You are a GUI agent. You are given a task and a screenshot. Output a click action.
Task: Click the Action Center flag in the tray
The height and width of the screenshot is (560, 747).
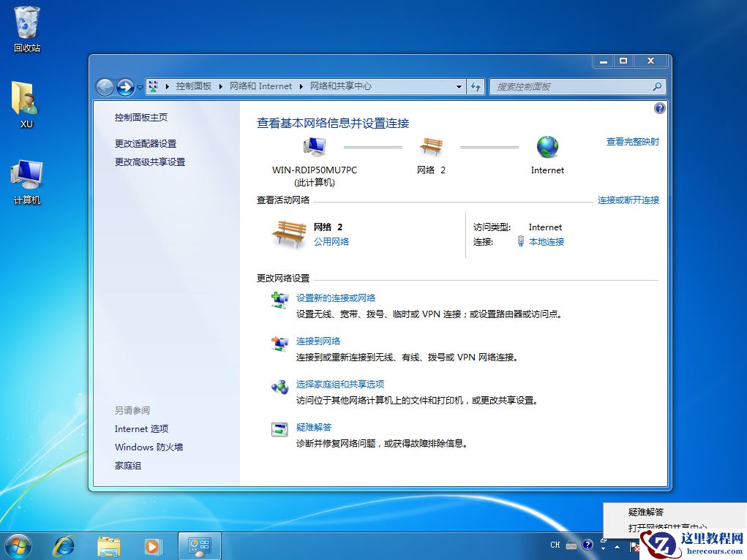634,545
